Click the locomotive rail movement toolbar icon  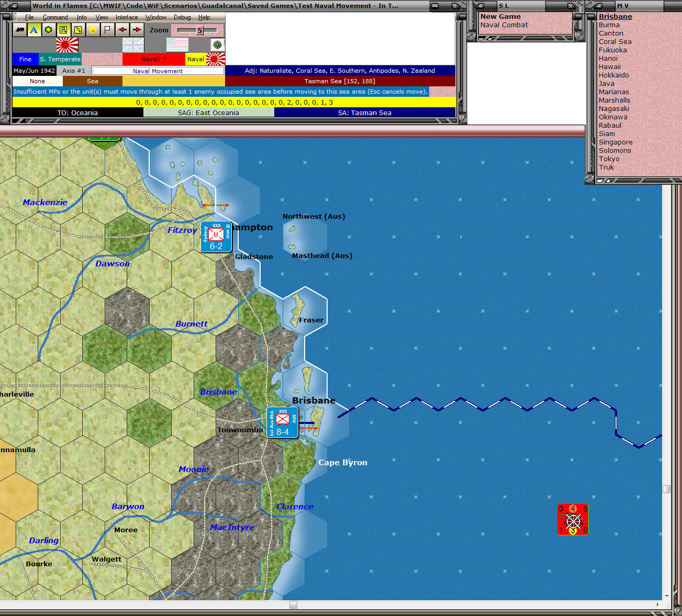click(x=19, y=30)
